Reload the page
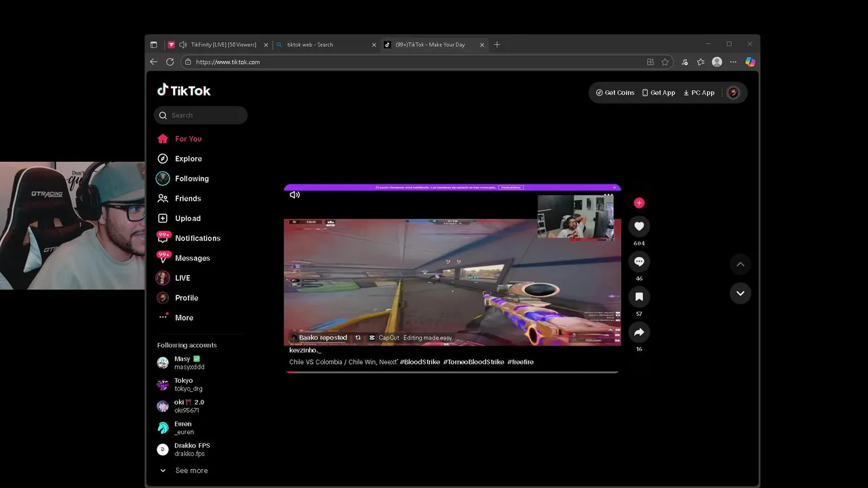 [170, 62]
